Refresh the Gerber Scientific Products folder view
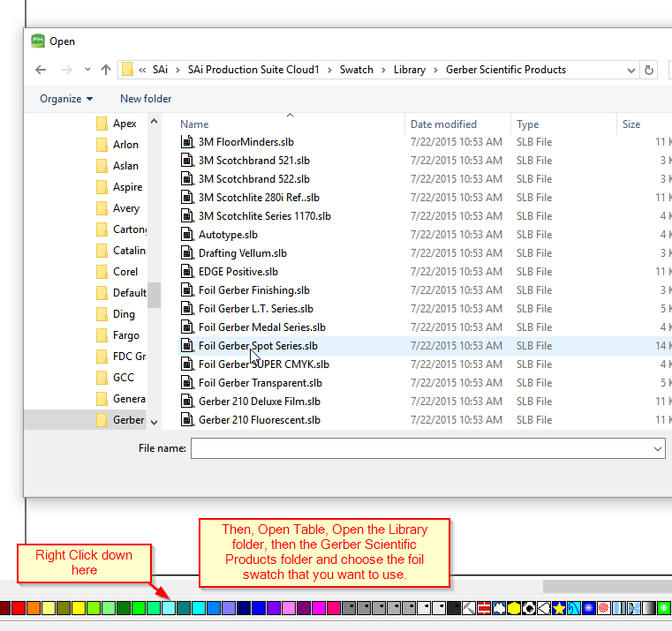The image size is (672, 631). point(649,70)
